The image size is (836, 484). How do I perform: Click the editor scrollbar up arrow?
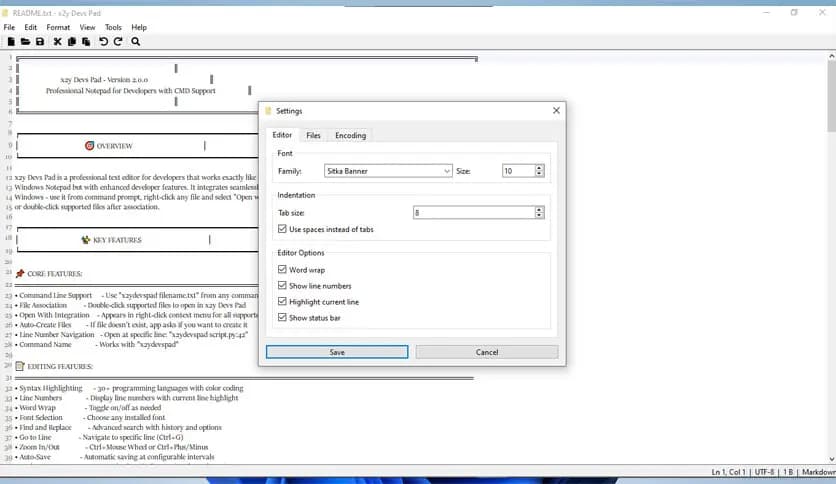831,56
